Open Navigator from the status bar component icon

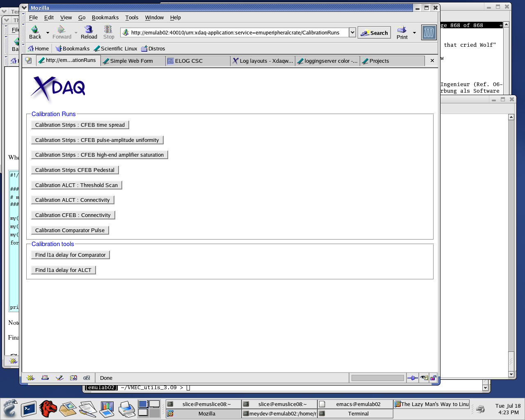pyautogui.click(x=30, y=378)
